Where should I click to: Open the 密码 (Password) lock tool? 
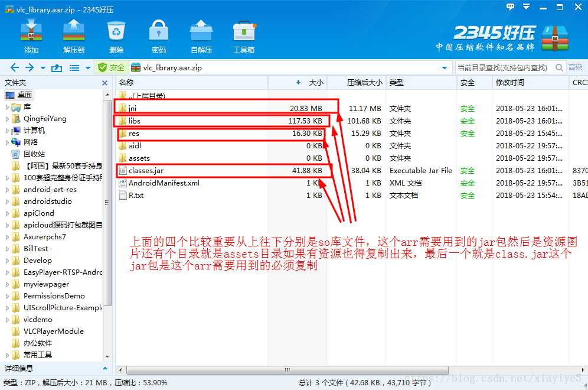159,37
